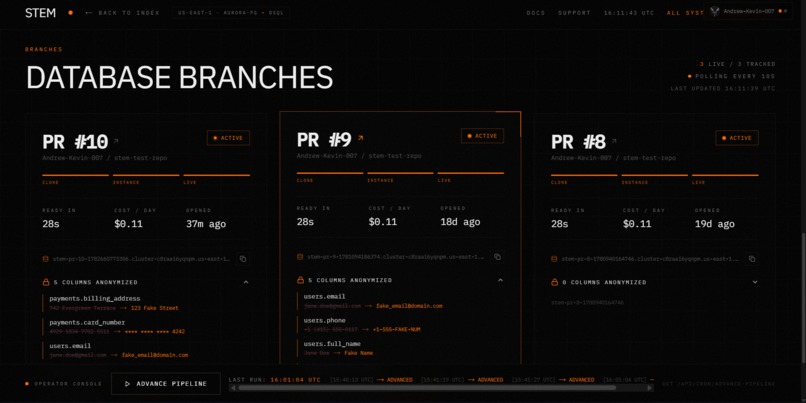Copy the PR #10 cluster endpoint

point(243,259)
